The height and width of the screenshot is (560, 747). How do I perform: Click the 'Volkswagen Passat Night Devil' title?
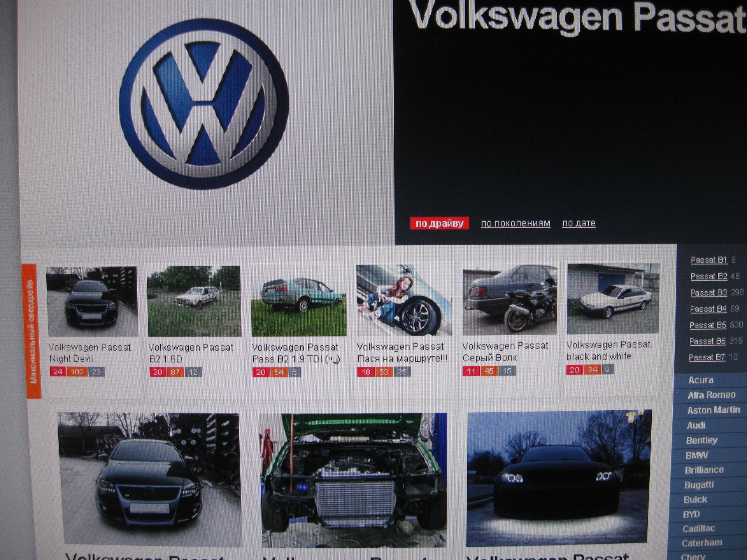[x=90, y=353]
